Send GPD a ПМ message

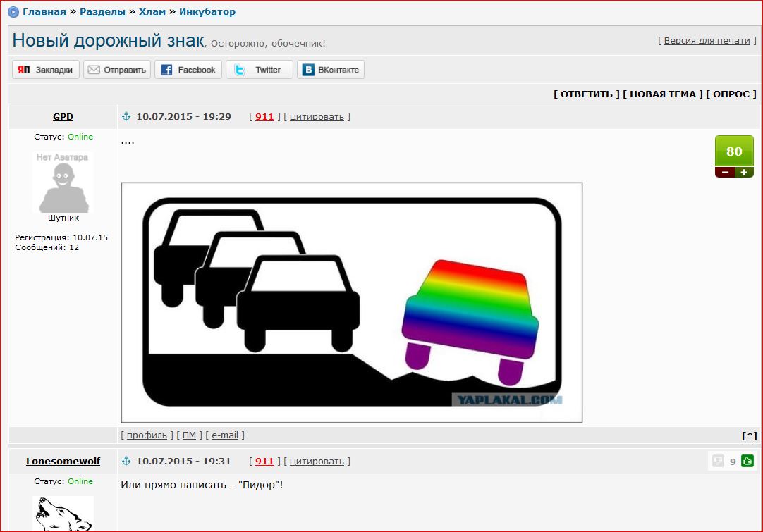pos(189,435)
